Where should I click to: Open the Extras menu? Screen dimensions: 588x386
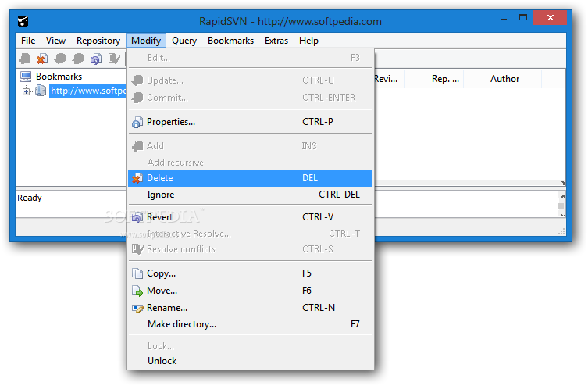276,41
